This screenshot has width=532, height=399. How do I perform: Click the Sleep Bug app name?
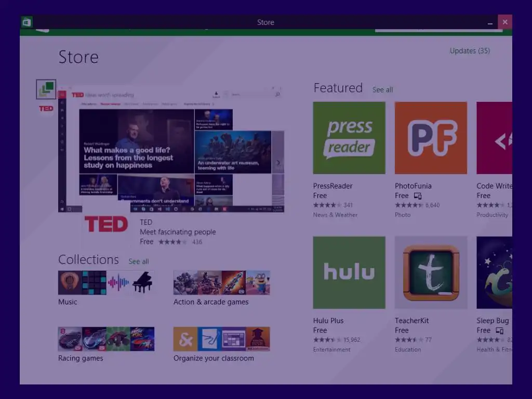[x=493, y=321]
